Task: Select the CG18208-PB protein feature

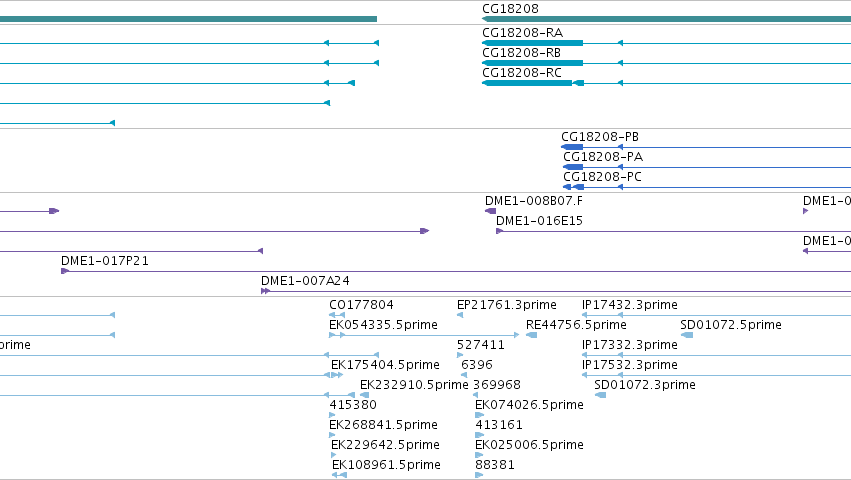Action: pos(572,147)
